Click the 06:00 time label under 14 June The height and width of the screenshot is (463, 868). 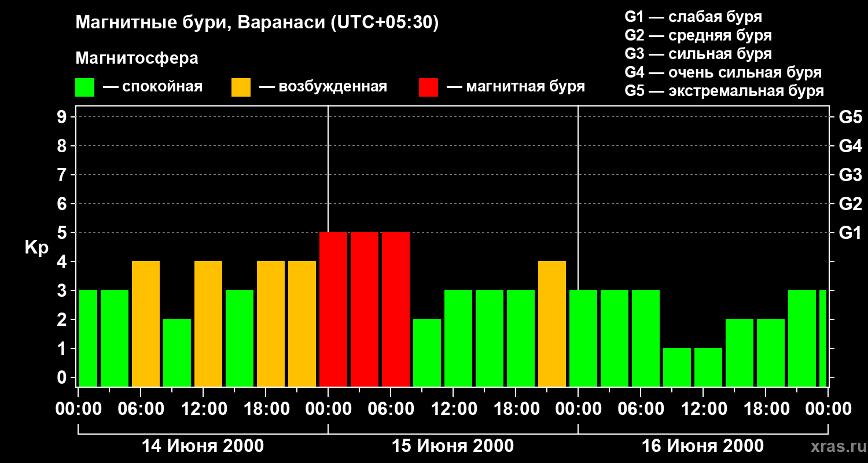(141, 409)
